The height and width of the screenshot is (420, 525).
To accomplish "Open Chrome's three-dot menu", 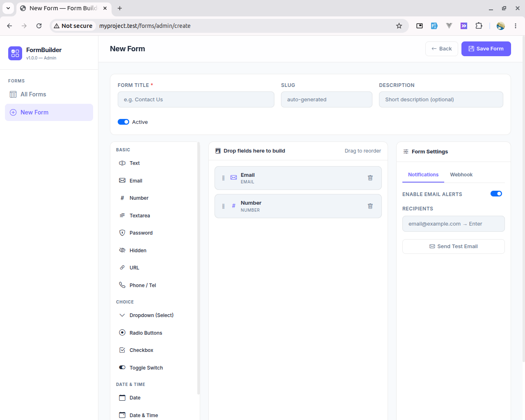I will [516, 26].
